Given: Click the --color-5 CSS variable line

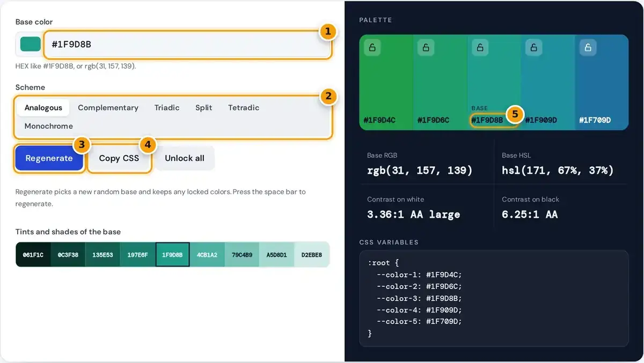Looking at the screenshot, I should coord(419,322).
